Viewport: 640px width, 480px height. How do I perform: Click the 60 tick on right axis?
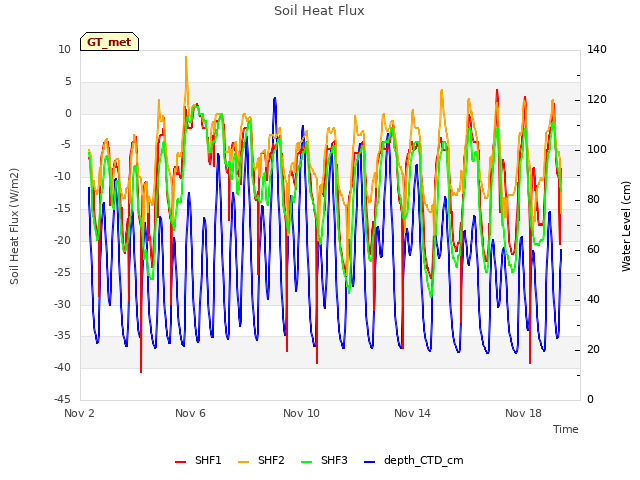point(593,249)
